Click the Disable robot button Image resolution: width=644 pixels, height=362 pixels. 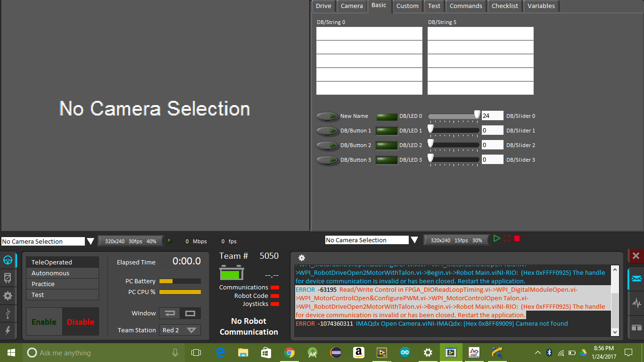pyautogui.click(x=81, y=322)
